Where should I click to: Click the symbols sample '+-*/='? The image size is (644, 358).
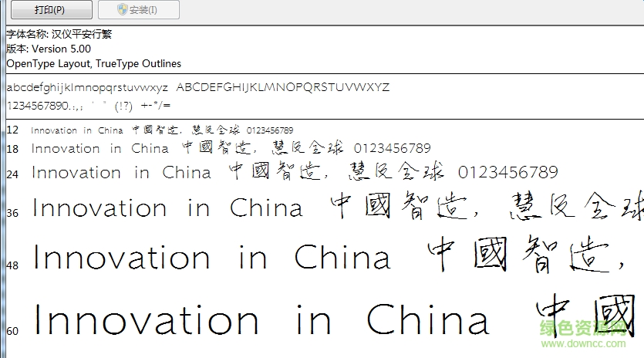(155, 105)
